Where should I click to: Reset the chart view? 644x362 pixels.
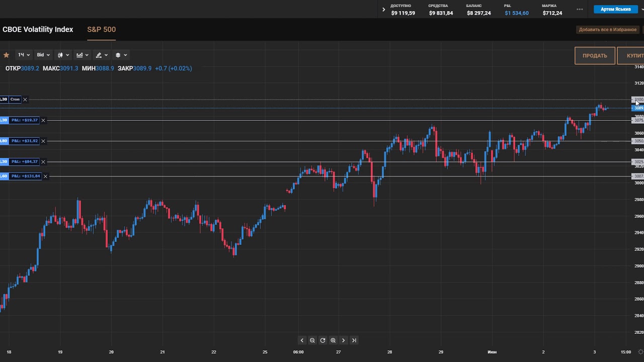click(323, 340)
